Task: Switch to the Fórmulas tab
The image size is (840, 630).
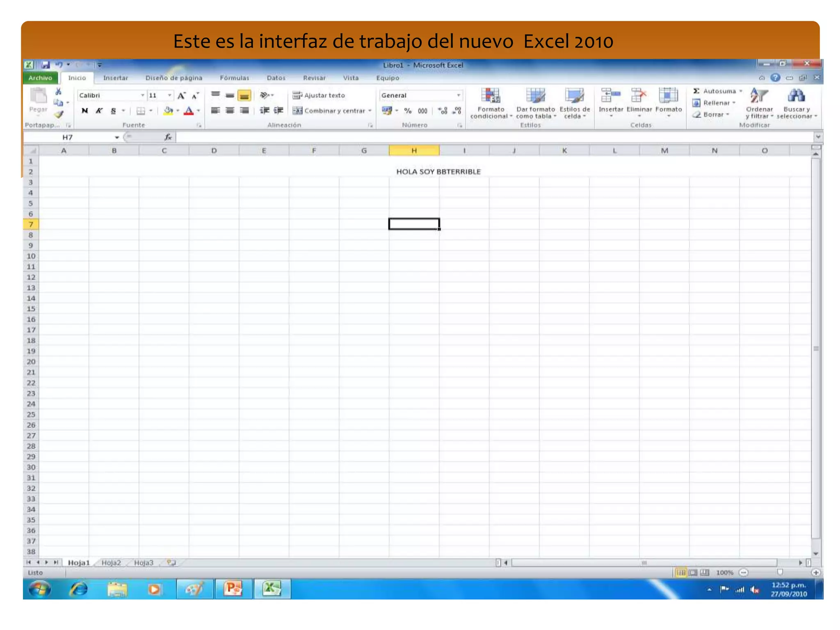Action: point(235,78)
